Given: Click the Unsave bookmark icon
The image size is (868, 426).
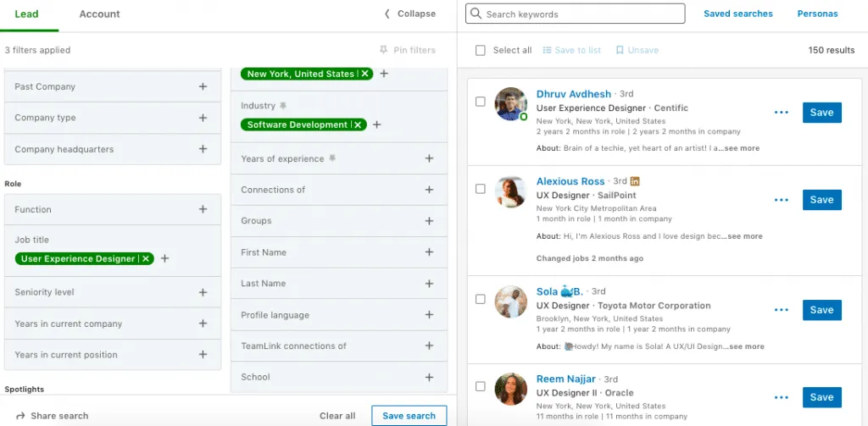Looking at the screenshot, I should point(620,50).
